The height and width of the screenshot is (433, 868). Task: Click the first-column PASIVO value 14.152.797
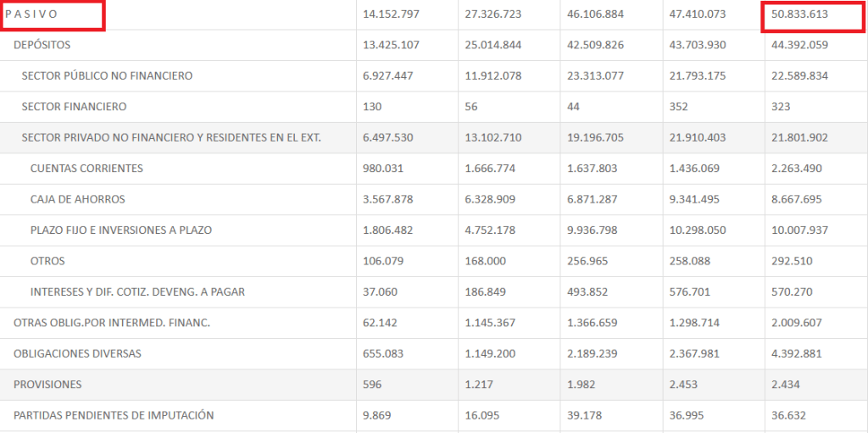coord(391,14)
